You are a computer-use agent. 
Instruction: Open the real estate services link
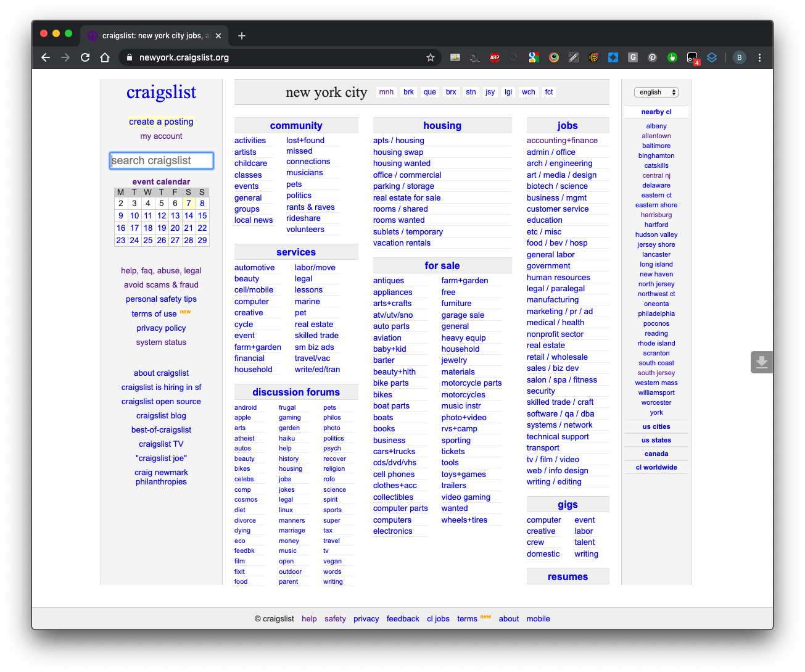point(314,325)
